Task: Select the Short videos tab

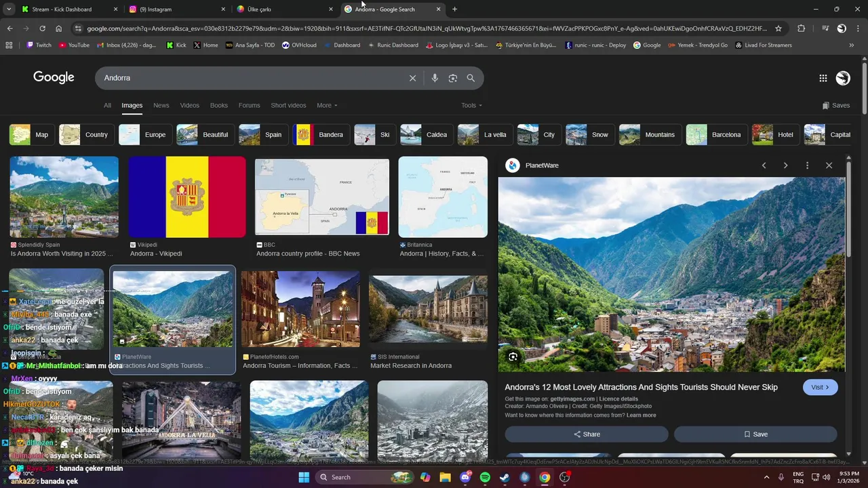Action: pos(288,105)
